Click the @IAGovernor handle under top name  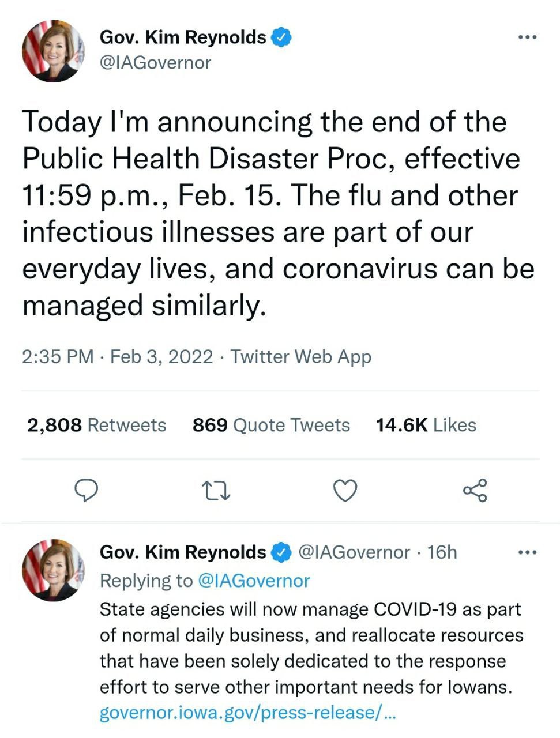click(156, 63)
